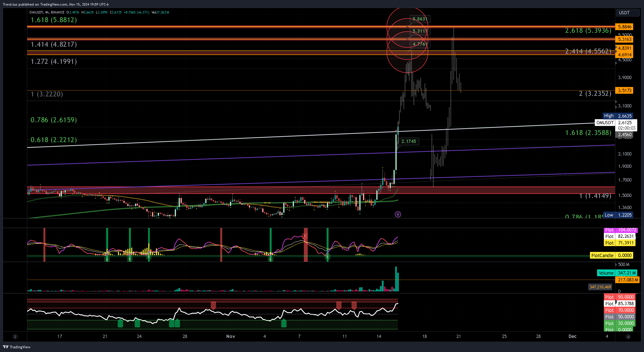This screenshot has width=644, height=352.
Task: Click the OMUSDT, 4h, BINANCE symbol title
Action: [47, 12]
